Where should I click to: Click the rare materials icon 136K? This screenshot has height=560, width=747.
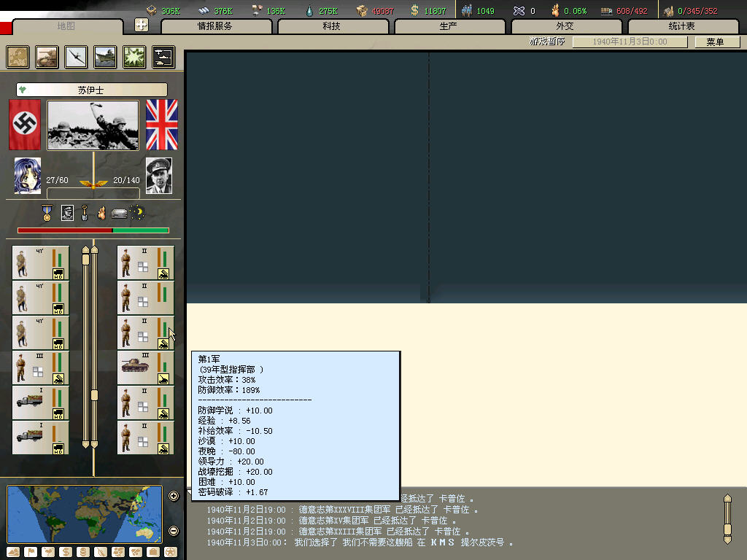pos(257,10)
